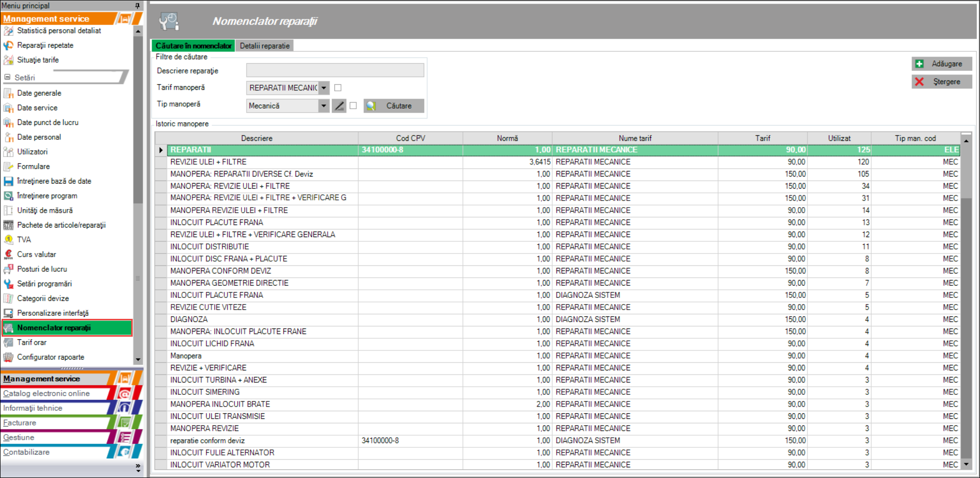
Task: Select row reparatie conform deviz
Action: (x=557, y=441)
